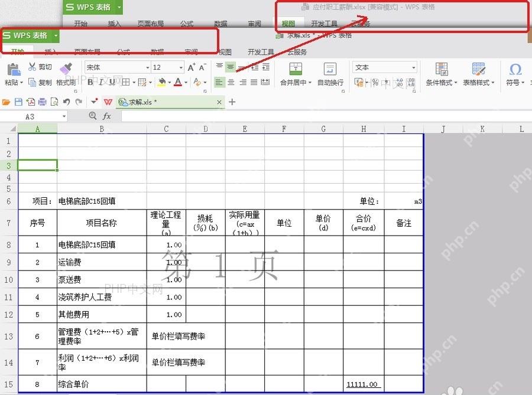Screen dimensions: 532x395
Task: Click the print icon in quick toolbar
Action: 43,102
